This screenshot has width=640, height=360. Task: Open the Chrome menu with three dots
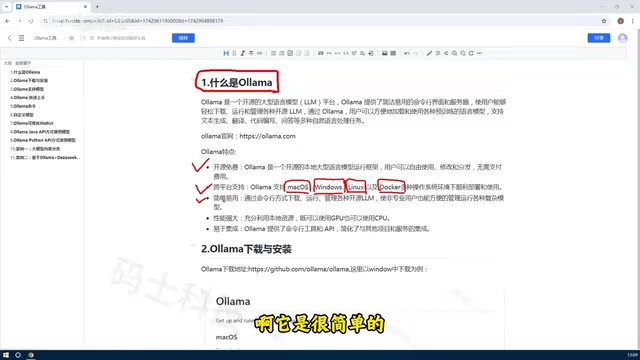(633, 21)
